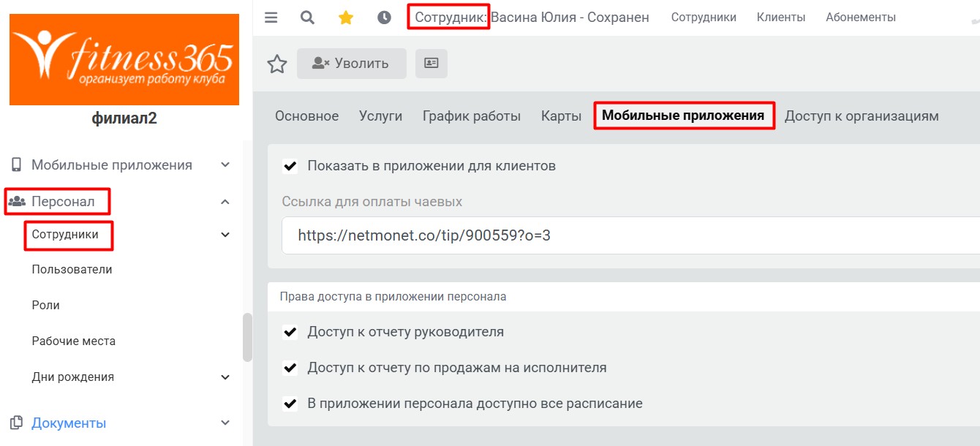Click the documents icon beside Документы
The height and width of the screenshot is (446, 980).
(17, 423)
